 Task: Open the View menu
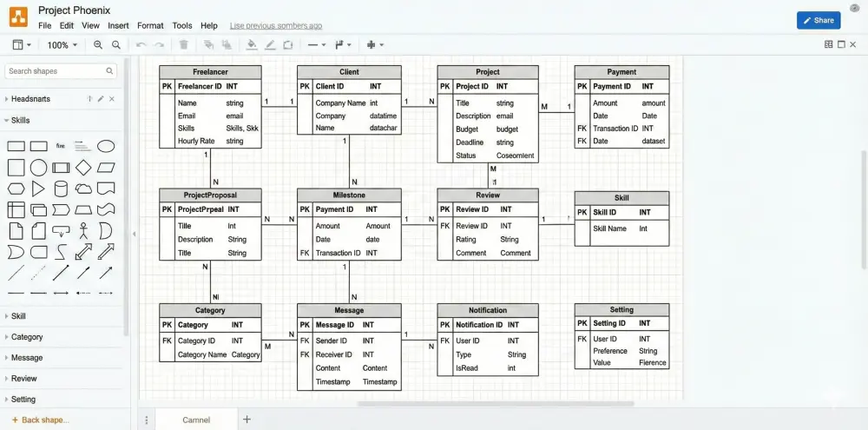tap(90, 25)
